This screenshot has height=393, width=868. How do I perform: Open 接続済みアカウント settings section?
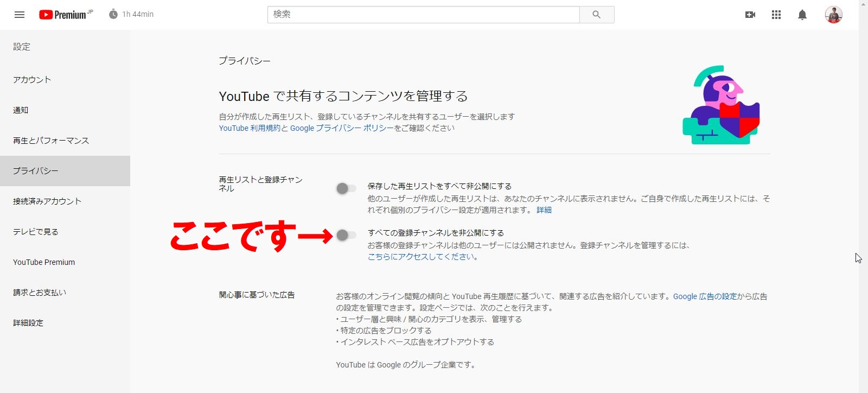point(65,201)
